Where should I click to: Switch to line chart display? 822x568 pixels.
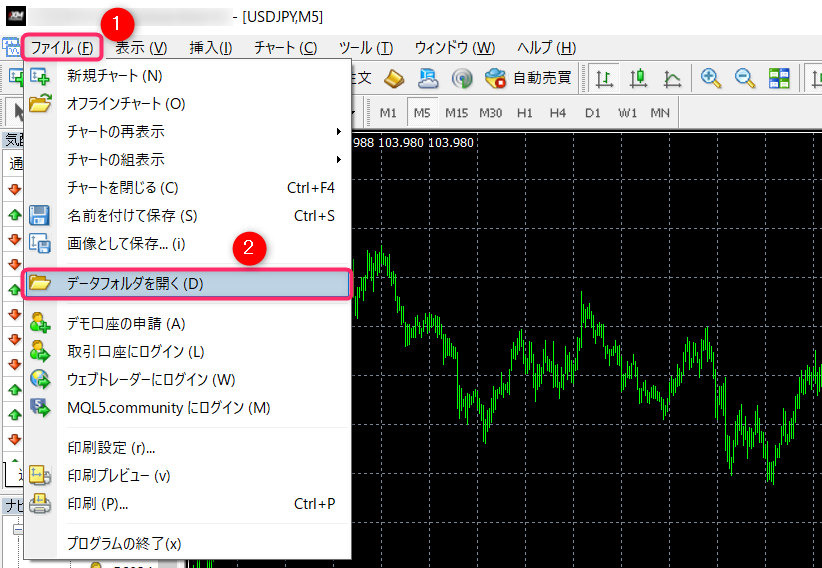click(x=672, y=79)
